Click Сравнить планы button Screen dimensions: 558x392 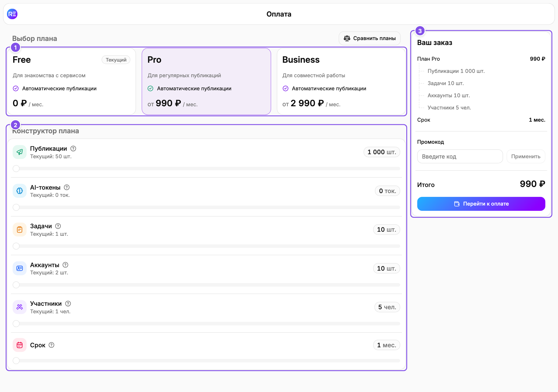[370, 38]
